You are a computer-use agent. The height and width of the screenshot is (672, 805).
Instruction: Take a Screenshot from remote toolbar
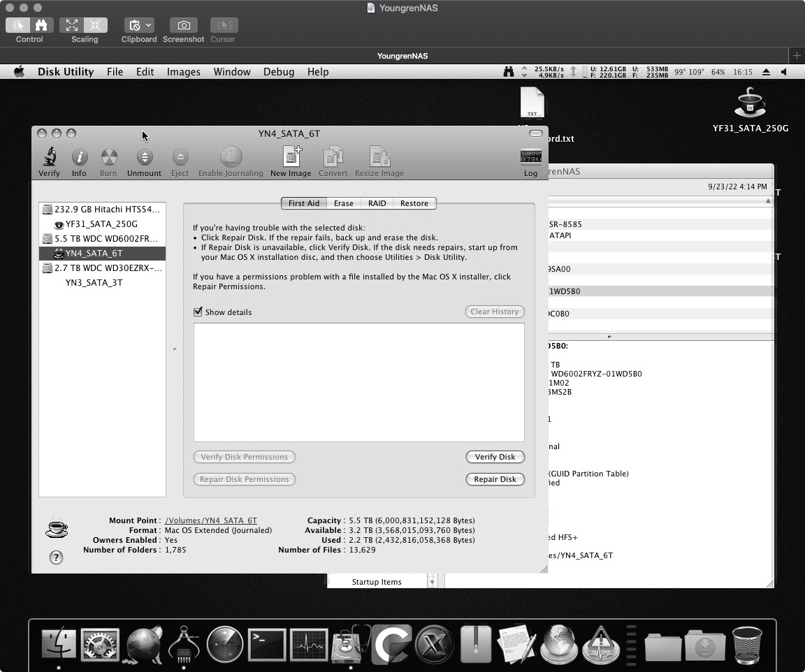183,25
